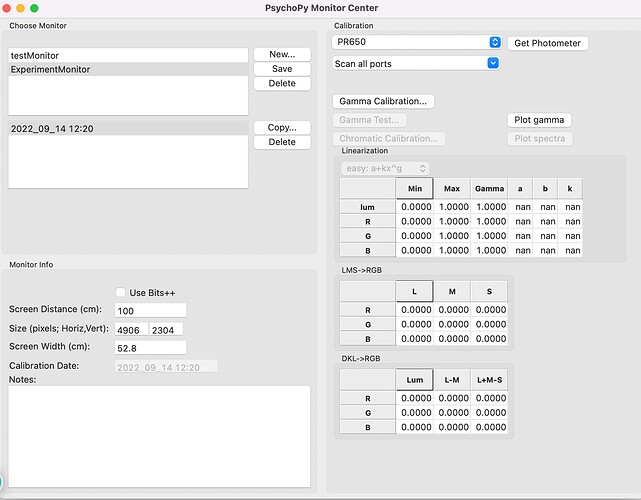Image resolution: width=641 pixels, height=500 pixels.
Task: Open the linearization method dropdown easy: a+kx^g
Action: tap(385, 168)
